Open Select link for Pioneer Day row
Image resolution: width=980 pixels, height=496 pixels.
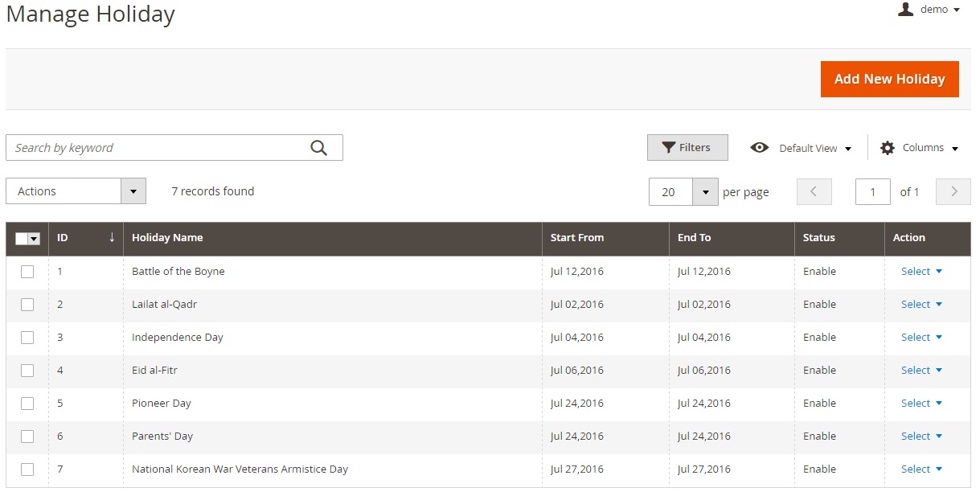click(921, 404)
